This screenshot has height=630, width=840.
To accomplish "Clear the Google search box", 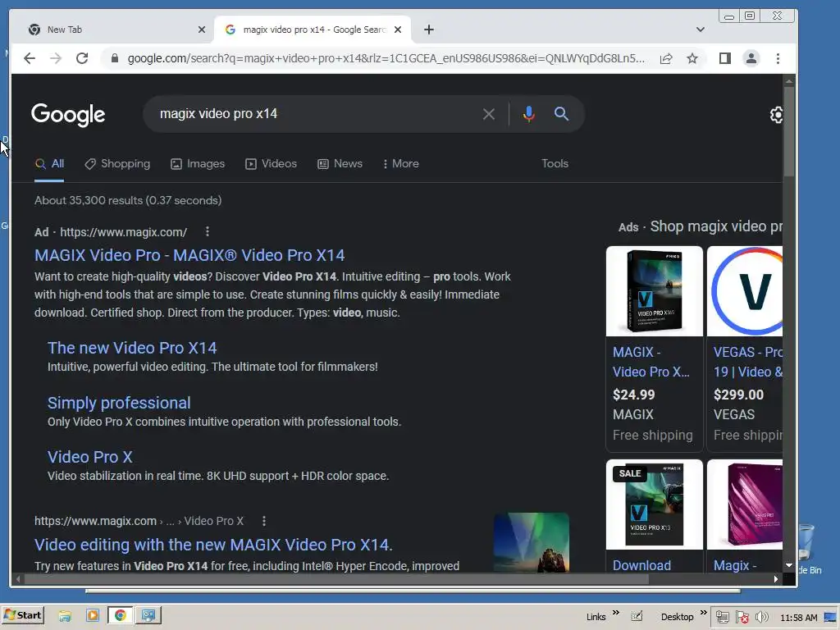I will click(489, 114).
